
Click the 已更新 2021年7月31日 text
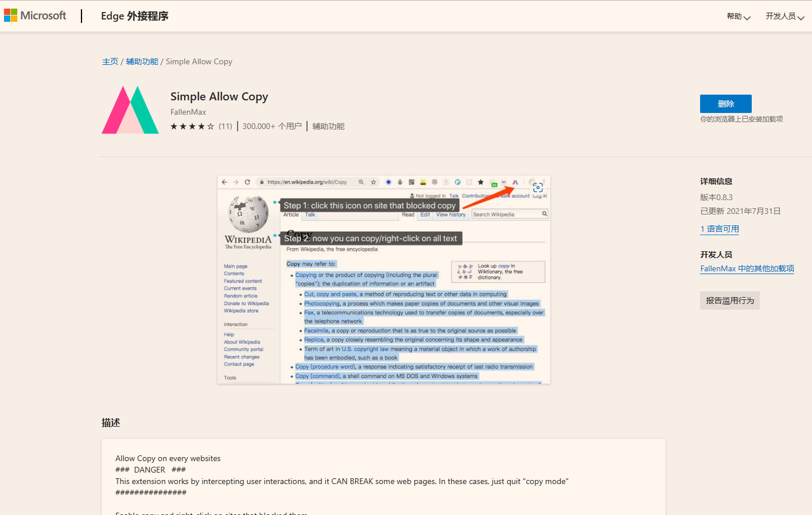[x=740, y=211]
